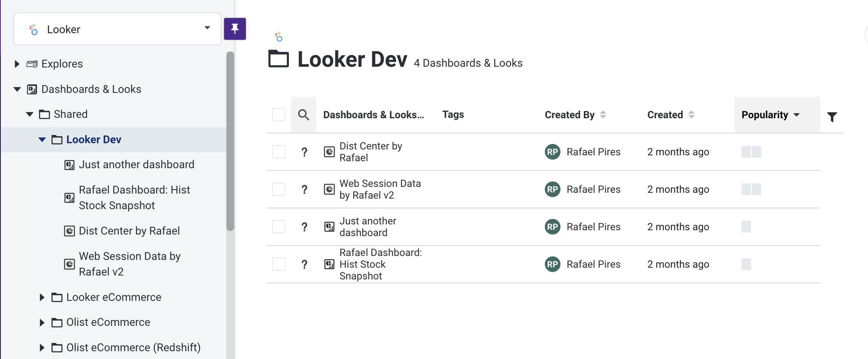Open Rafael Dashboard: Hist Stock Snapshot in sidebar
The height and width of the screenshot is (359, 868).
tap(134, 197)
